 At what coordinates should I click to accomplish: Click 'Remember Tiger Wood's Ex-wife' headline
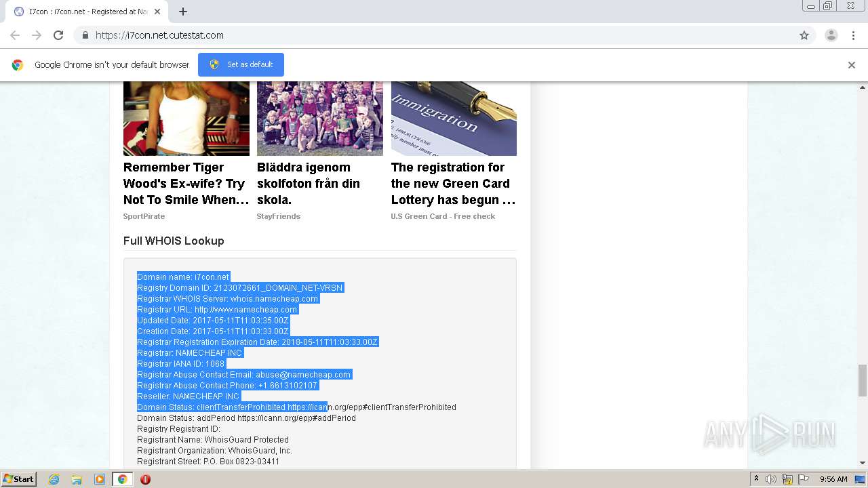[x=186, y=184]
